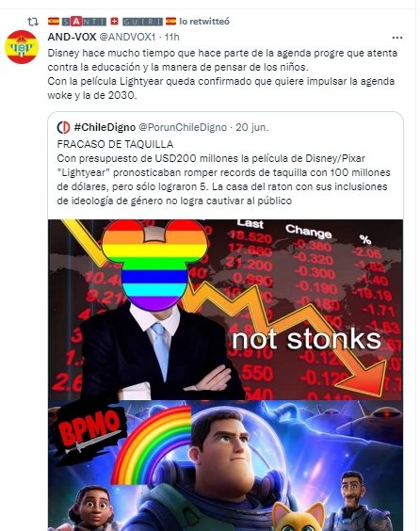Open the 20 jun. quoted tweet date

click(x=252, y=127)
